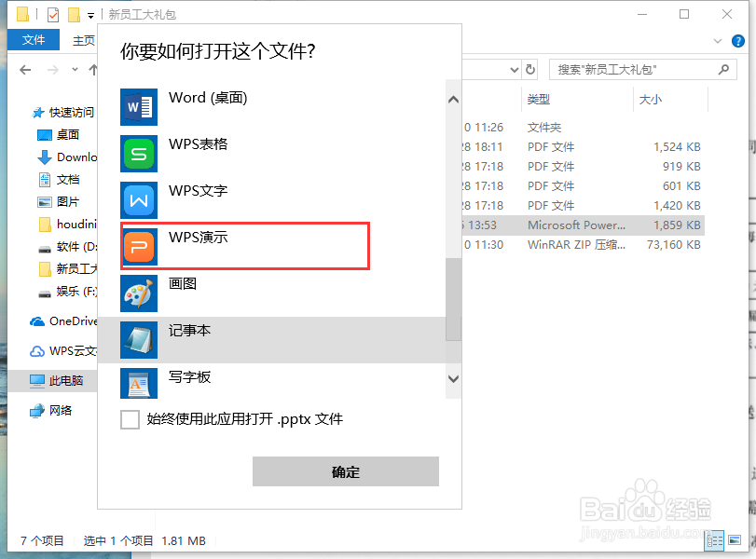The image size is (756, 559).
Task: Select the Microsoft Power... file row
Action: [583, 225]
